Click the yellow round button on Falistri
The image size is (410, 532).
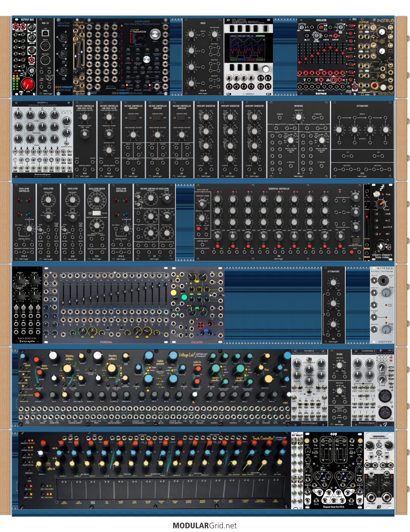click(173, 293)
